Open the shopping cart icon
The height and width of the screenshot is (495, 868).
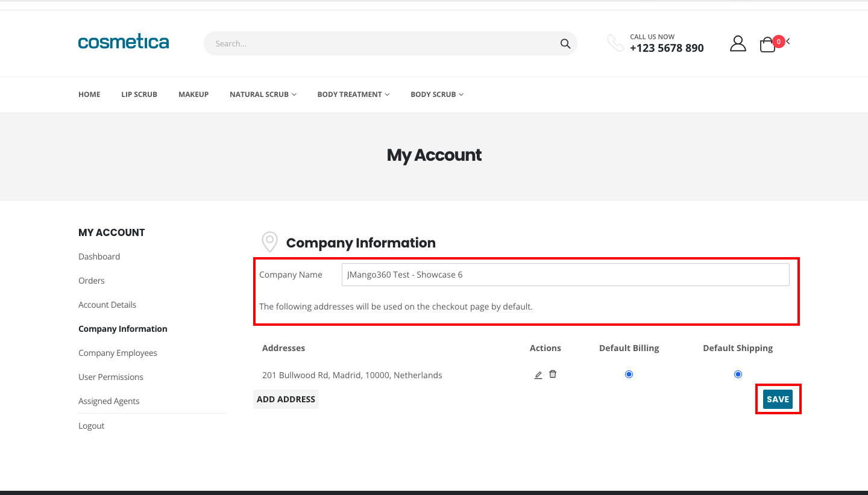click(x=767, y=45)
